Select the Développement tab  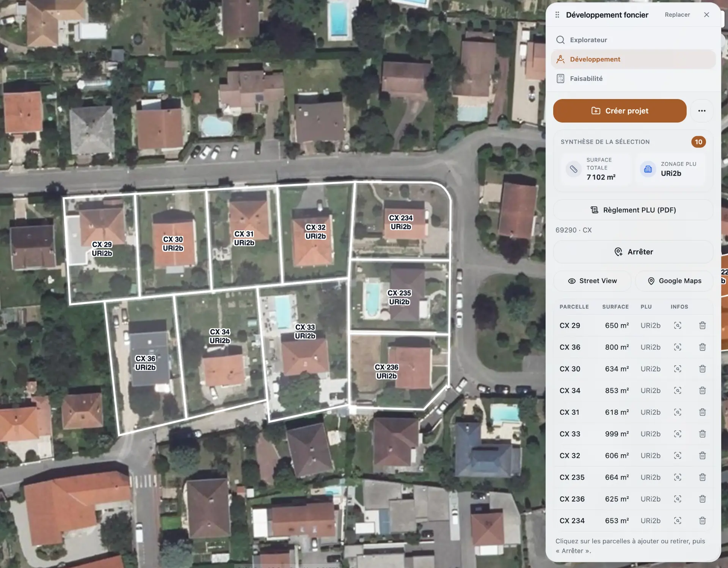click(x=633, y=59)
